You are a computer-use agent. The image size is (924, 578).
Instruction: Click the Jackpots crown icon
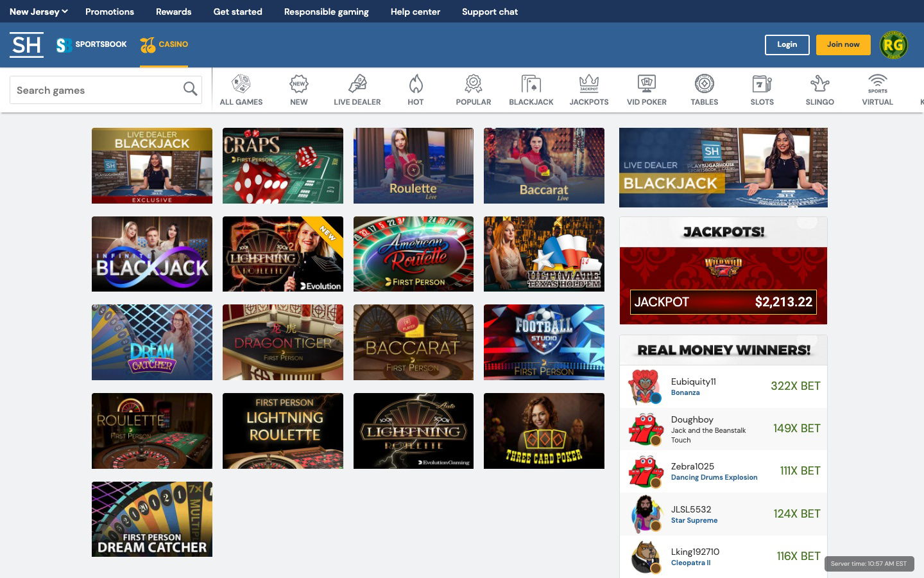click(588, 83)
